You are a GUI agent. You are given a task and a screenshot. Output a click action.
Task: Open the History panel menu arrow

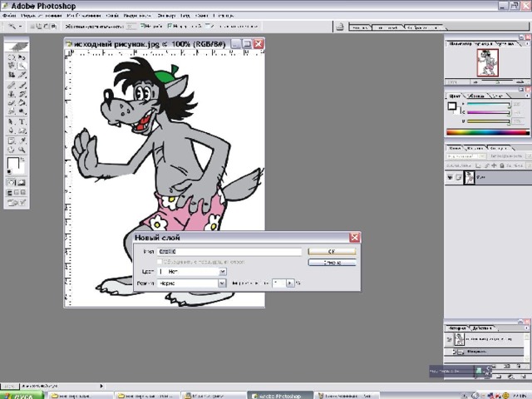(527, 328)
